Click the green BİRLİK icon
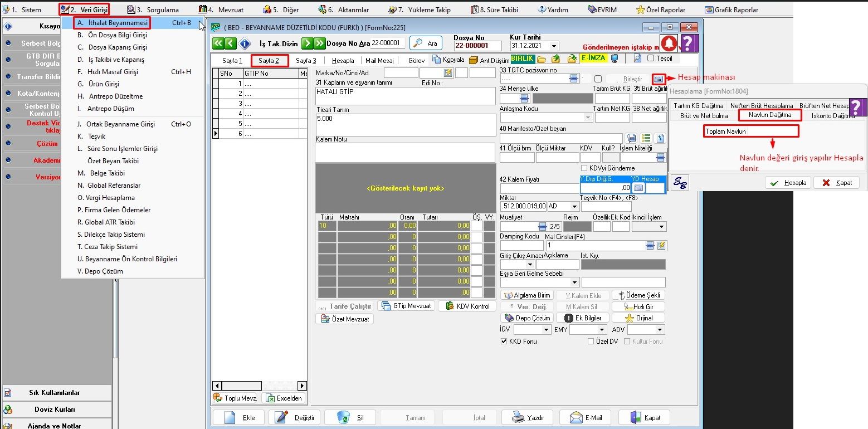 pyautogui.click(x=523, y=58)
